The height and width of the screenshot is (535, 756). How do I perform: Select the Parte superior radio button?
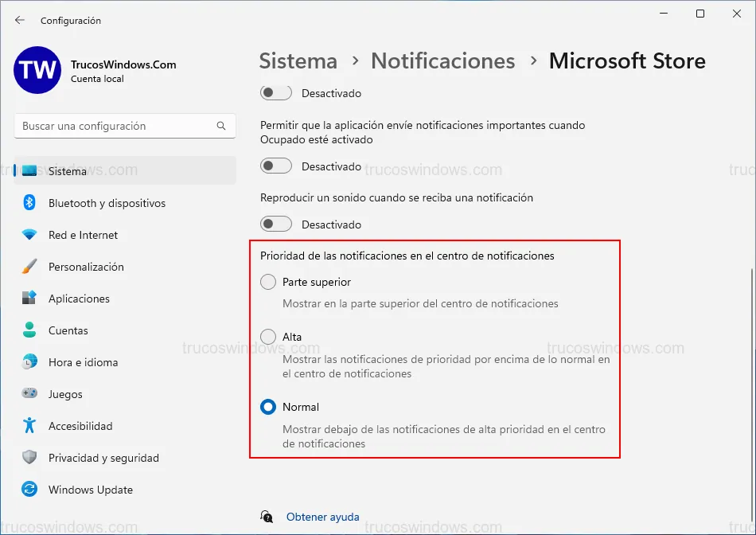pyautogui.click(x=268, y=282)
